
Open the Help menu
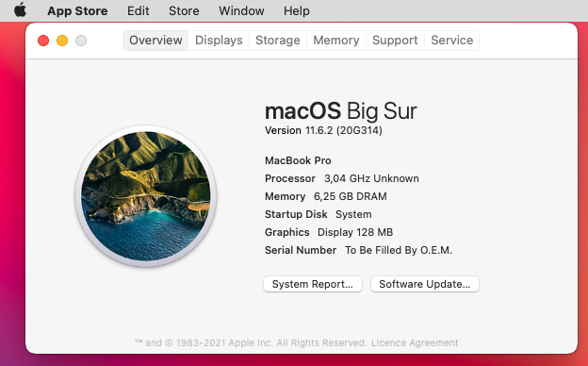click(296, 10)
